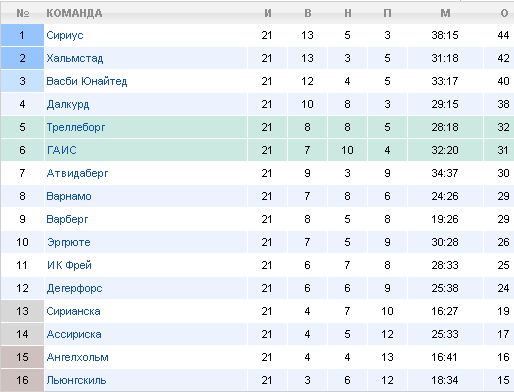Open the Сириус team link
The width and height of the screenshot is (514, 392).
click(65, 35)
